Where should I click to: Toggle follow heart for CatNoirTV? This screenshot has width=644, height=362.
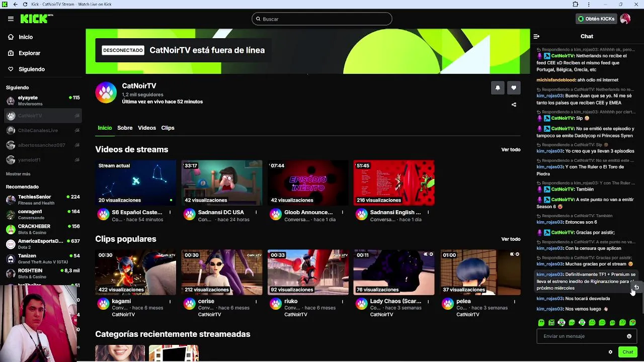point(514,88)
